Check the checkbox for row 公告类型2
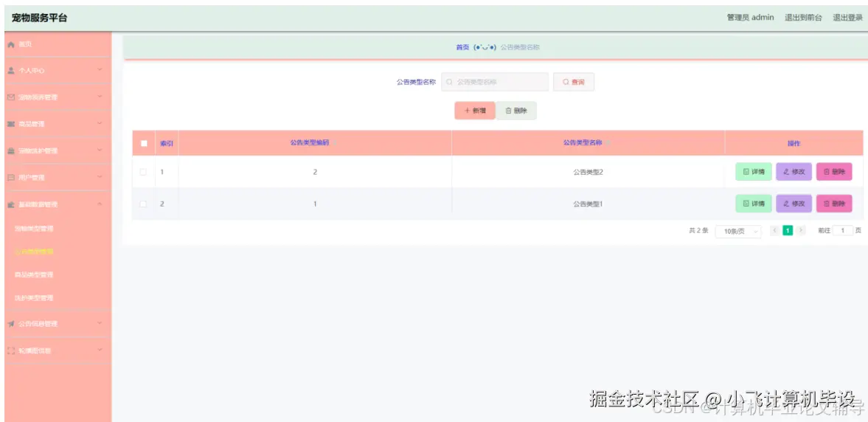This screenshot has width=868, height=422. click(143, 172)
